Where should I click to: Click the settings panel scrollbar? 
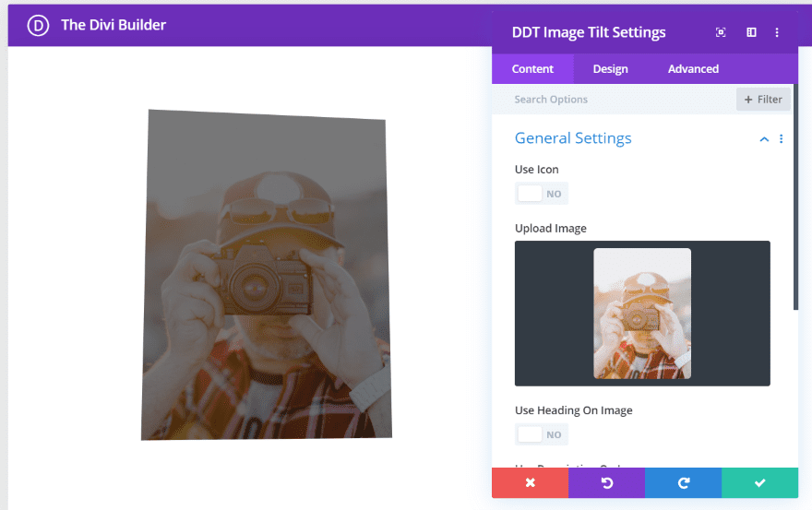point(796,196)
